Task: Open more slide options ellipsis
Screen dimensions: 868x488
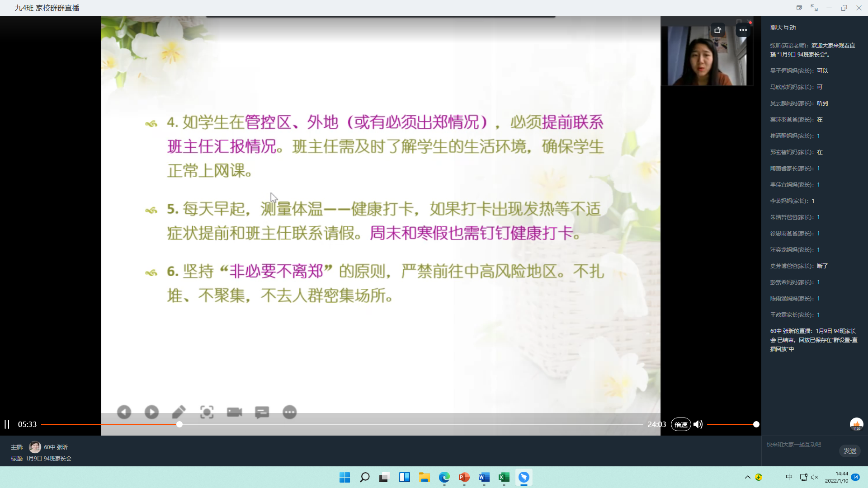Action: 289,412
